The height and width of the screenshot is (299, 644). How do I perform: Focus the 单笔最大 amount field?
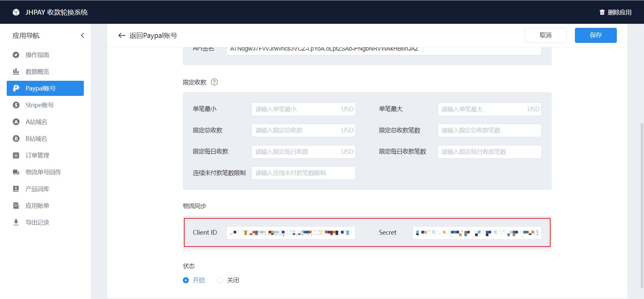click(489, 109)
